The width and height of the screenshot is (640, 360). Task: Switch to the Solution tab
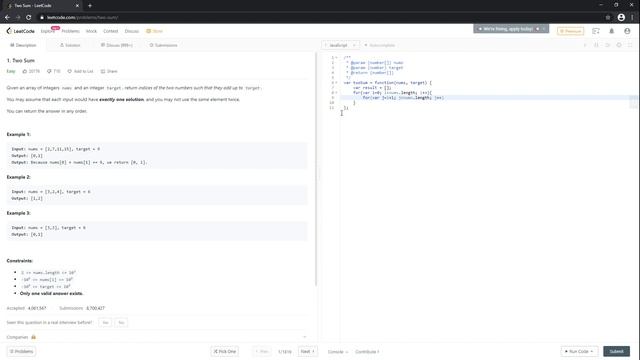(70, 45)
